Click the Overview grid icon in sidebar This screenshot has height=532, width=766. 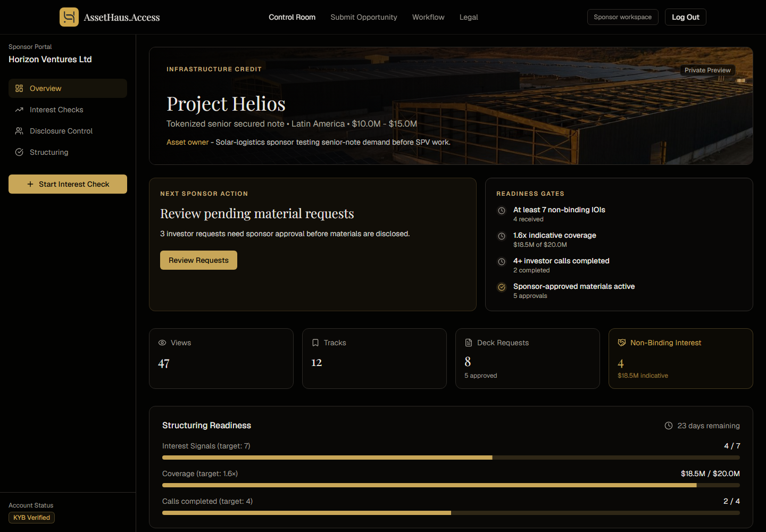[x=19, y=88]
